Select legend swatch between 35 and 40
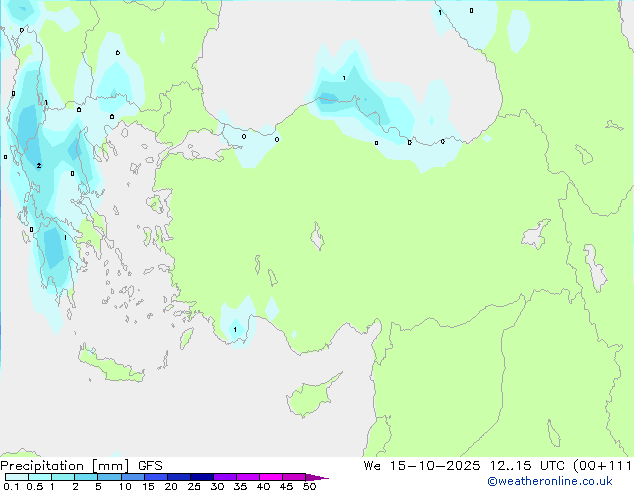The image size is (634, 490). tap(248, 477)
